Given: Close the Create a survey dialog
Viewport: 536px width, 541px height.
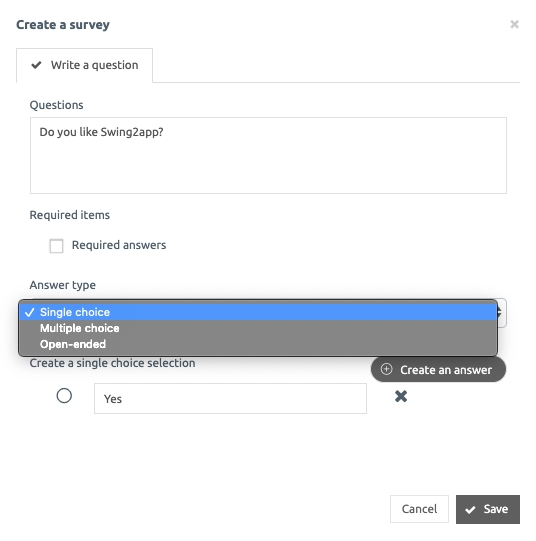Looking at the screenshot, I should [514, 24].
